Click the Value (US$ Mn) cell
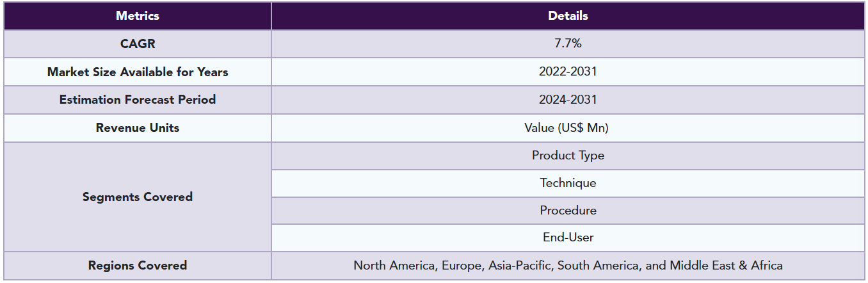 pyautogui.click(x=568, y=128)
